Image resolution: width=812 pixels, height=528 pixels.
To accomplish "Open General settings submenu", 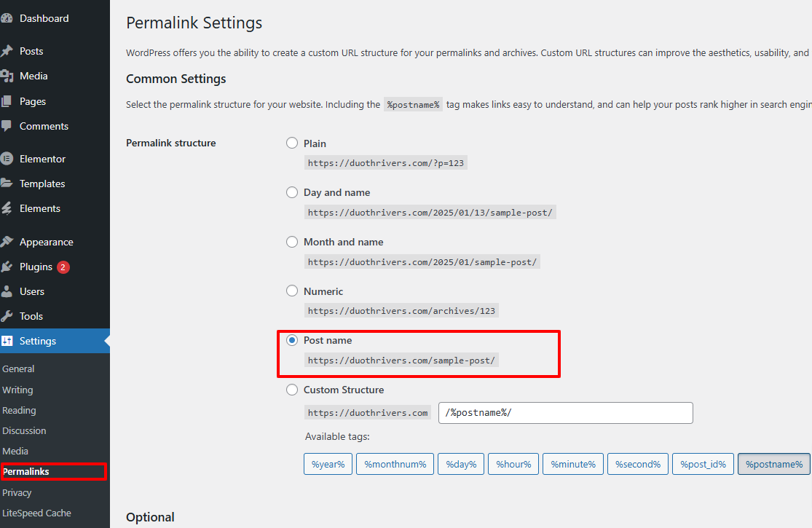I will click(x=18, y=369).
